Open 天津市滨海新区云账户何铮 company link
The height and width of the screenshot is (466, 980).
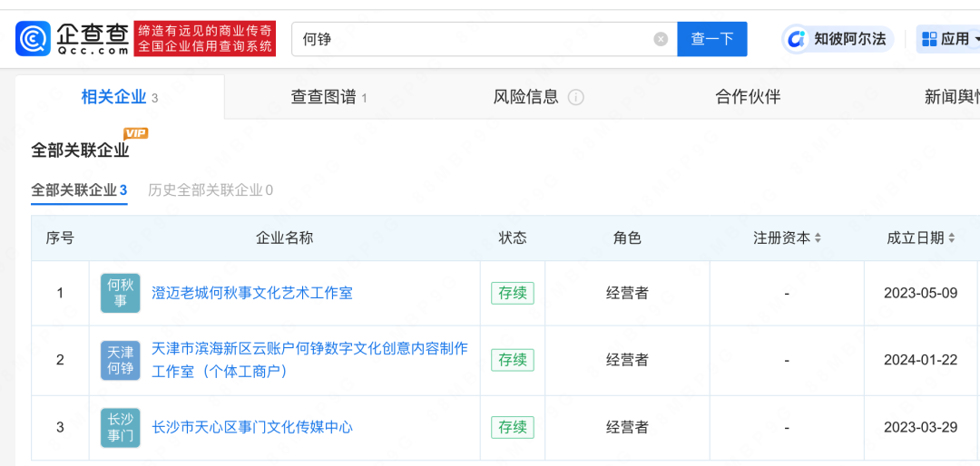coord(309,349)
